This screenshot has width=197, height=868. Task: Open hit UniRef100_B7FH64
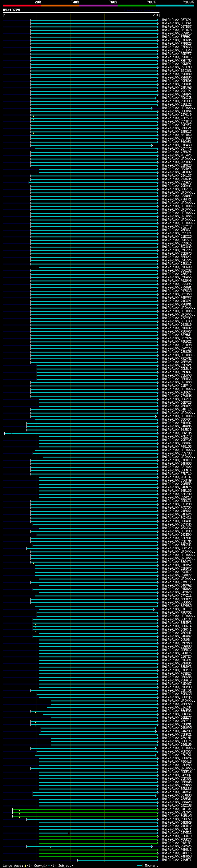click(177, 37)
